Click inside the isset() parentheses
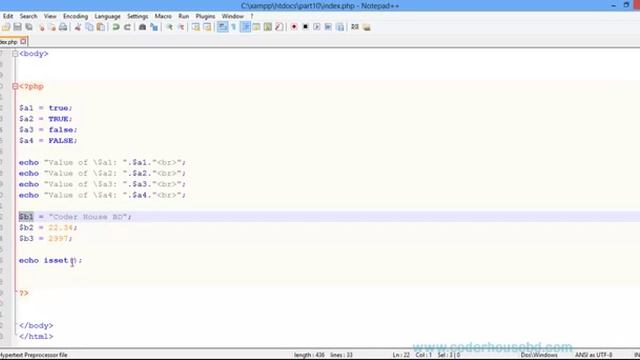Screen dimensions: 640x360 point(73,260)
